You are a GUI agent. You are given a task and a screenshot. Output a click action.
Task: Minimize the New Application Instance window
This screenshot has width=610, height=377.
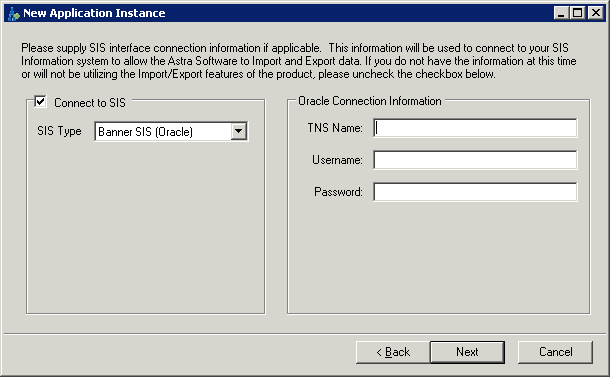point(561,13)
